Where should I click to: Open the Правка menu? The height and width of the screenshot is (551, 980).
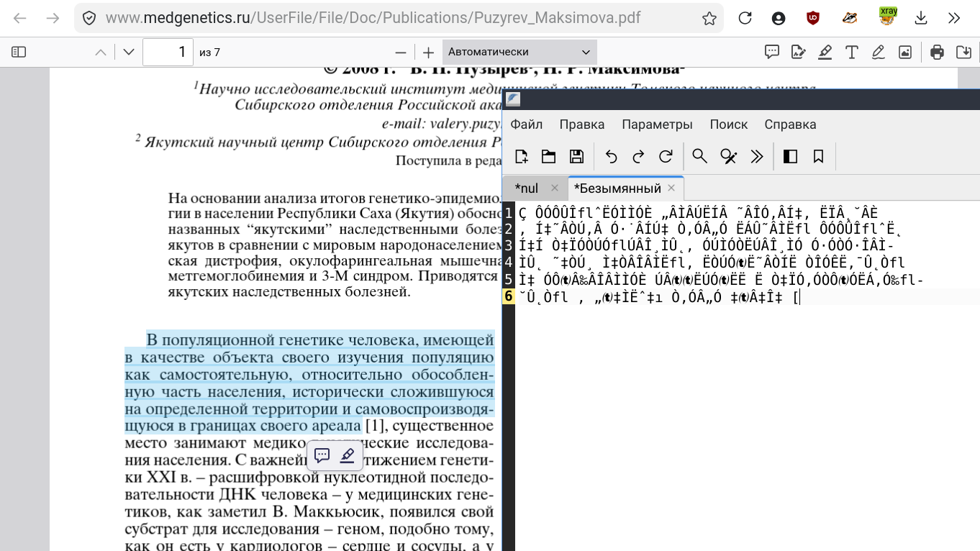[582, 124]
